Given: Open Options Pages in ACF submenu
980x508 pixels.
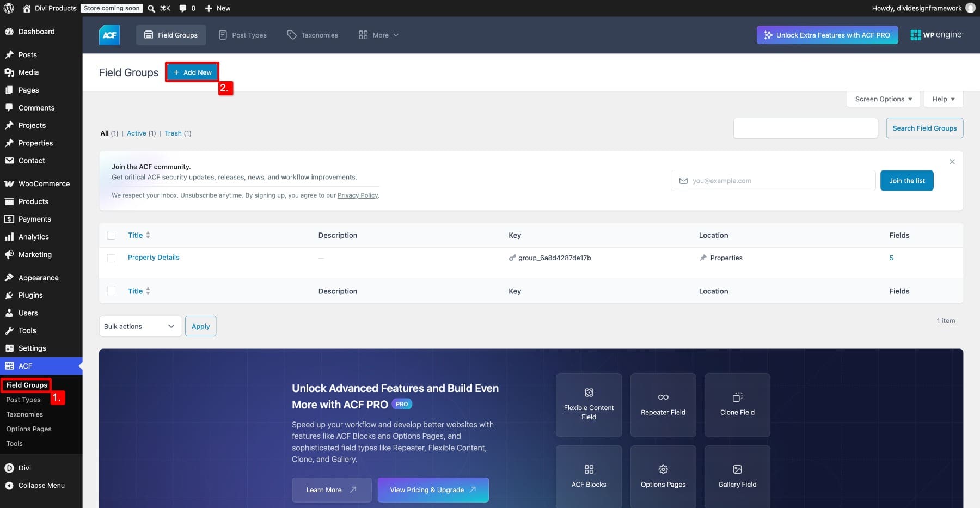Looking at the screenshot, I should pyautogui.click(x=29, y=429).
